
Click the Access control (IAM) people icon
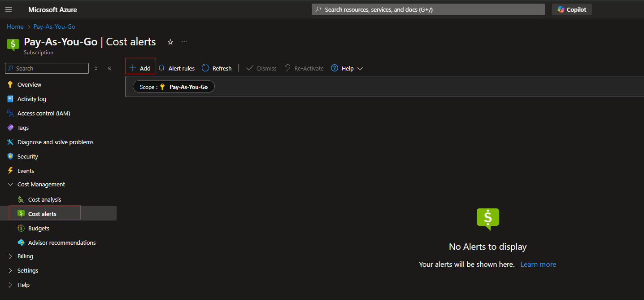click(10, 113)
